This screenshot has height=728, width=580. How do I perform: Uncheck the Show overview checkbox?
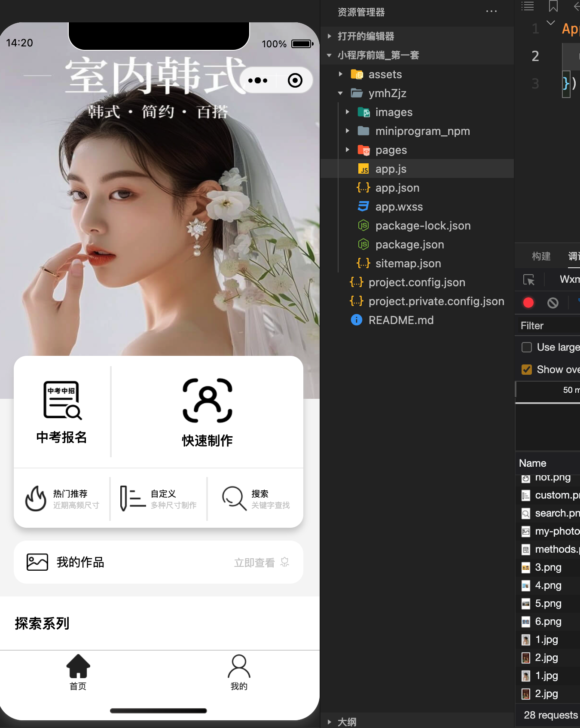click(x=527, y=370)
